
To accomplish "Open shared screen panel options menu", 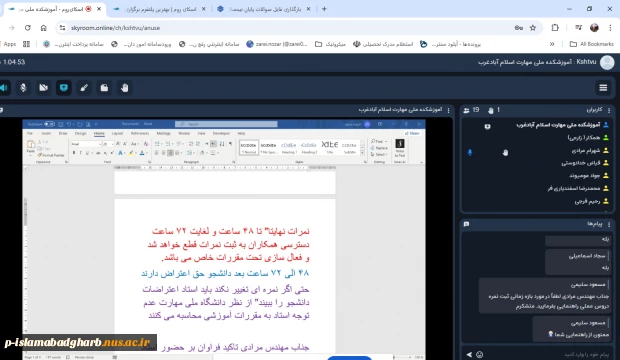I will pos(448,110).
